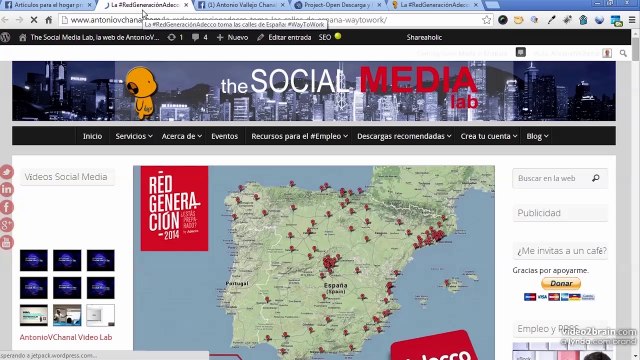Screen dimensions: 640x360
Task: Expand the Servicios dropdown menu
Action: click(134, 136)
